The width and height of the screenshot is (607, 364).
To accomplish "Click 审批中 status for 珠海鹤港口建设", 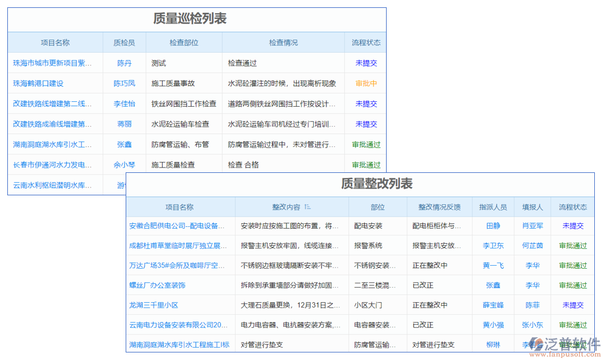I will [x=366, y=83].
